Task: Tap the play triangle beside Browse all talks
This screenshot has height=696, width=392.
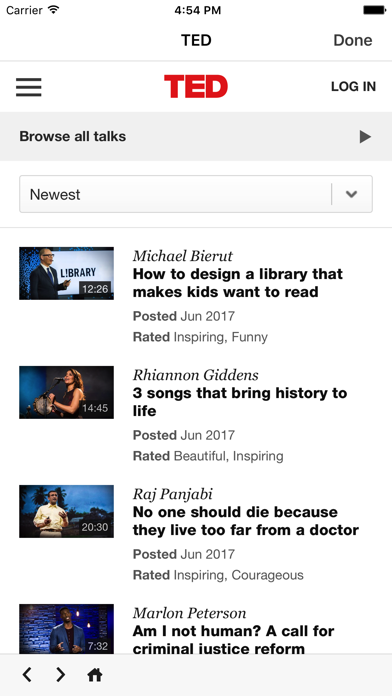Action: [x=365, y=137]
